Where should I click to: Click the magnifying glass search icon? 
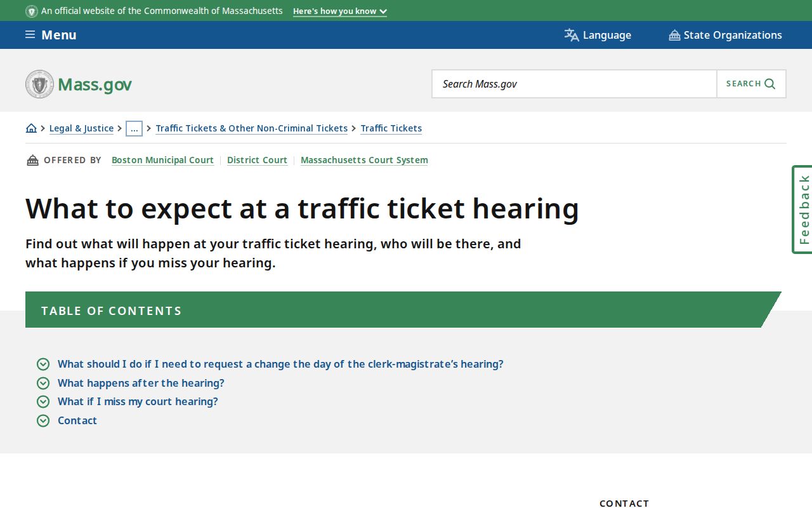(x=770, y=84)
